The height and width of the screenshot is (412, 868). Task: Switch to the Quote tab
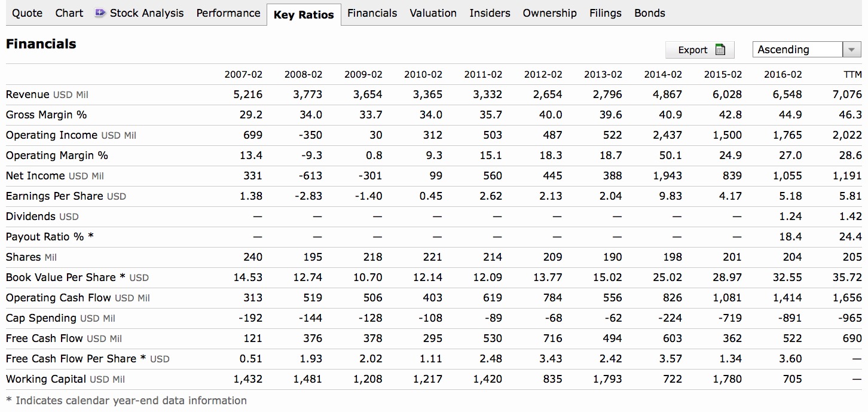click(x=27, y=13)
